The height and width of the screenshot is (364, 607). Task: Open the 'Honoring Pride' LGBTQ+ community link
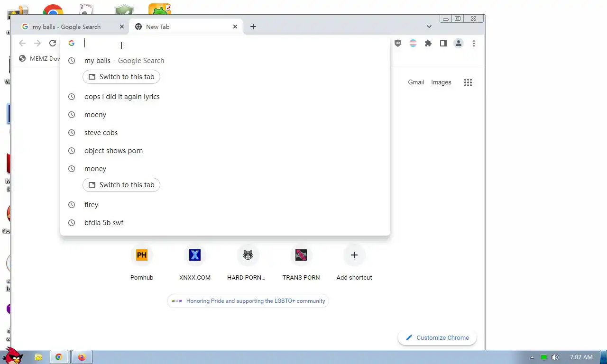click(248, 301)
